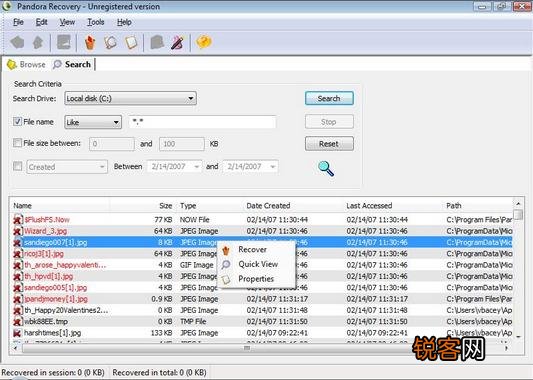The image size is (533, 380).
Task: Click the "Recovered in session: 0 (0 KB)" status
Action: click(53, 373)
